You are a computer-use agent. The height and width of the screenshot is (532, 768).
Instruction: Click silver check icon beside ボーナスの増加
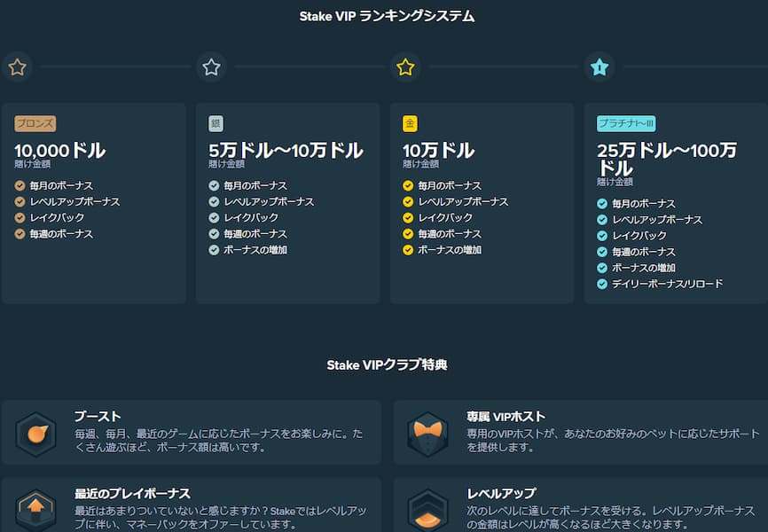coord(214,250)
